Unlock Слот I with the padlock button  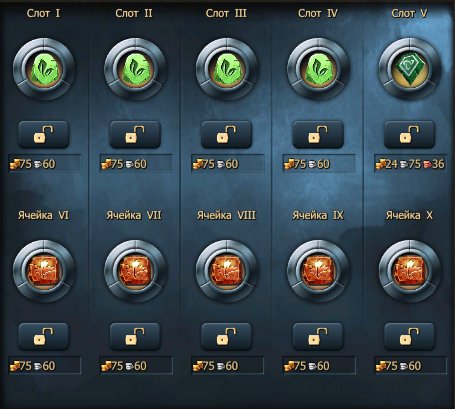click(44, 135)
